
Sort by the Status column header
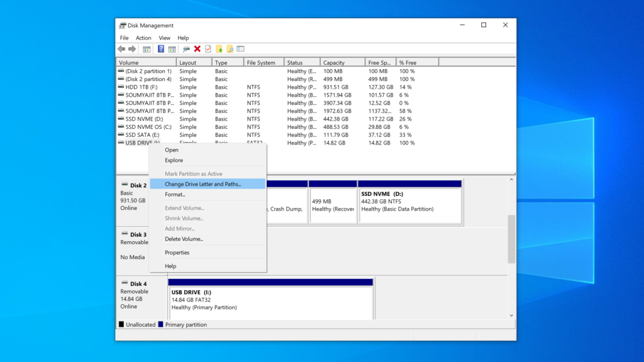click(x=303, y=62)
